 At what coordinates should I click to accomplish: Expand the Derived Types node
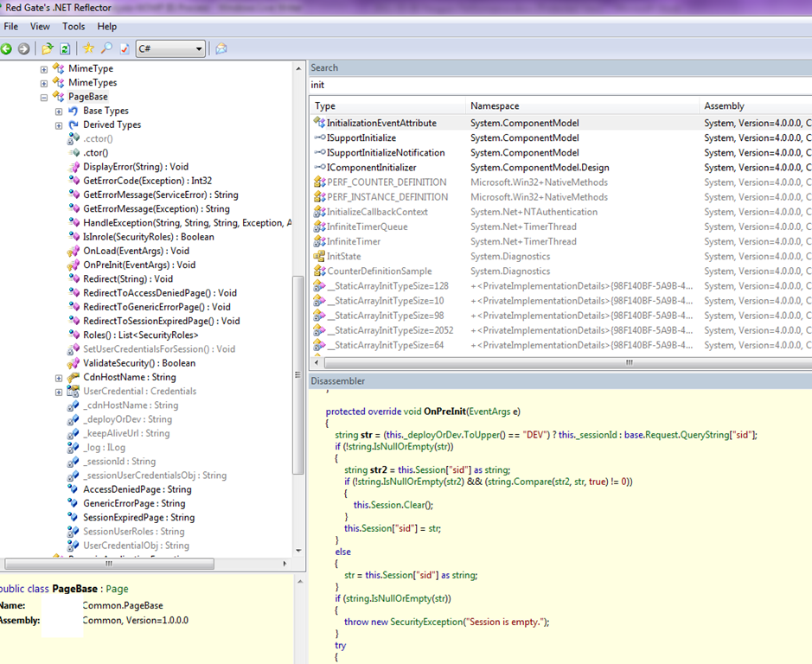pos(59,124)
